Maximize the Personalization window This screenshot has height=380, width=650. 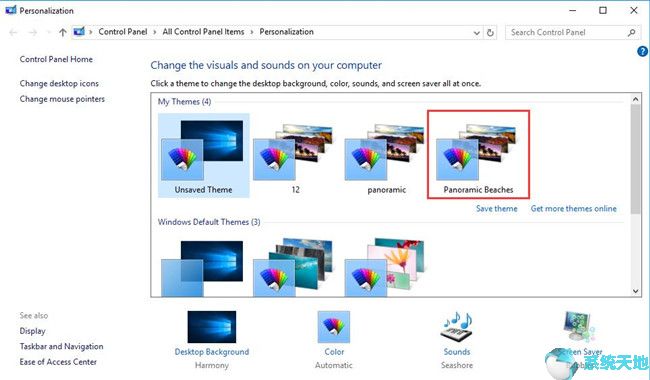(x=603, y=10)
